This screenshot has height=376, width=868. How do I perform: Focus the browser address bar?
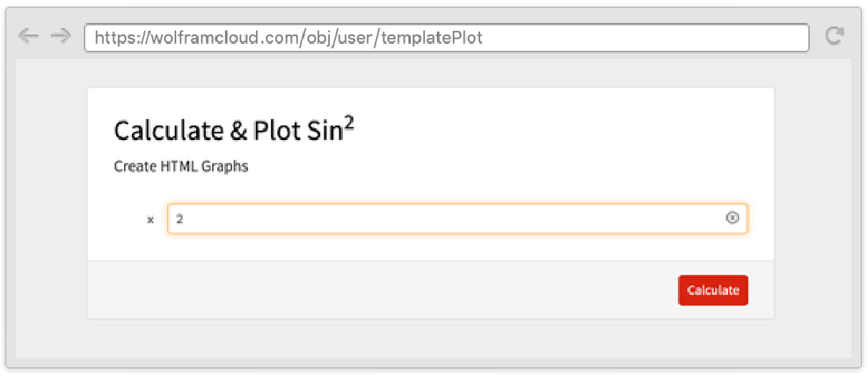(447, 38)
